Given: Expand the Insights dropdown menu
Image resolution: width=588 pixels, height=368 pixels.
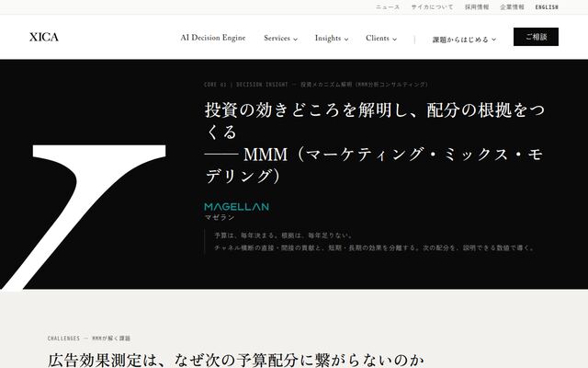Looking at the screenshot, I should coord(332,38).
